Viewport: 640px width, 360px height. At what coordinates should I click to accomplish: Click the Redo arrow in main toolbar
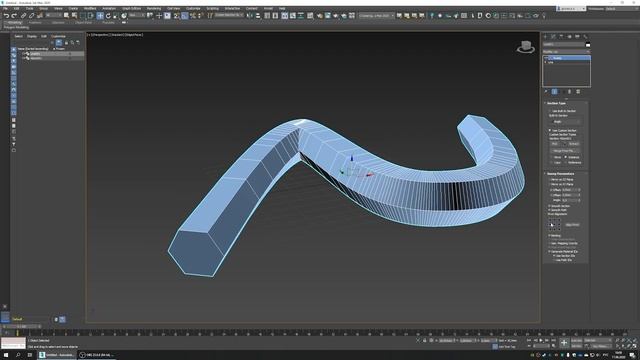point(14,16)
